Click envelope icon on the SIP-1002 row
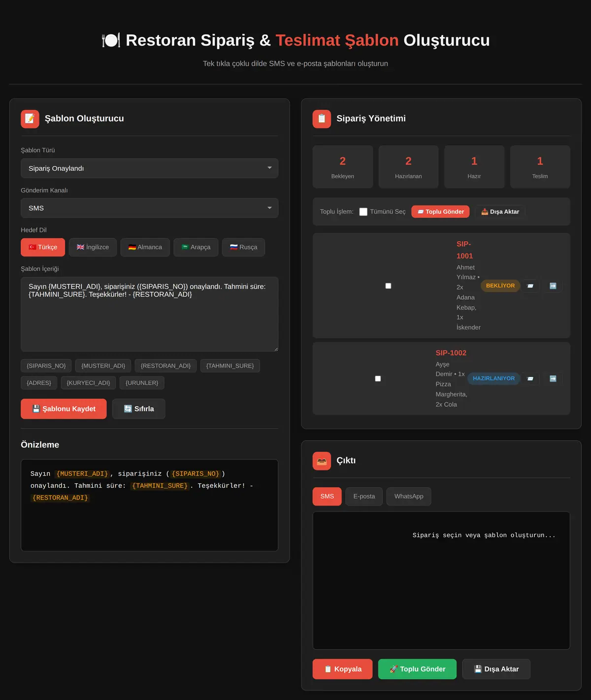 (530, 379)
